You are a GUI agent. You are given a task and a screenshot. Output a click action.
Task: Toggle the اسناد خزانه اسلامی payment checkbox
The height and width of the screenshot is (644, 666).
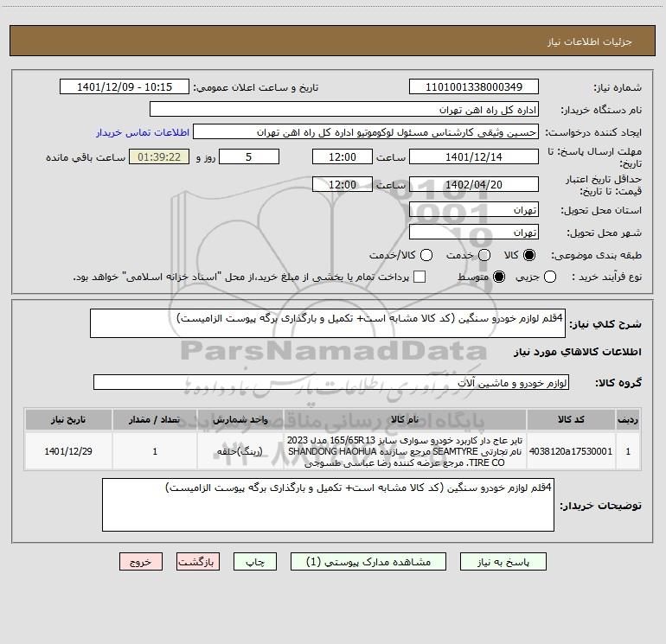point(419,277)
